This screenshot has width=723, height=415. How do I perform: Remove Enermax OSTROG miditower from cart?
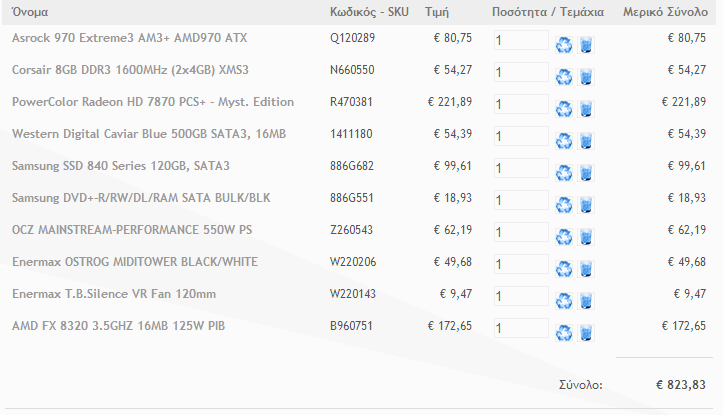point(586,268)
